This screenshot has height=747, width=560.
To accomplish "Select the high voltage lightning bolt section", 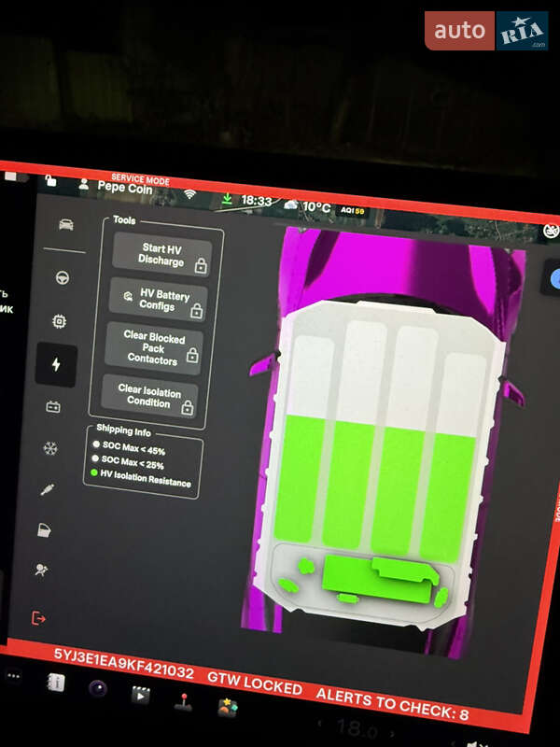I will click(x=56, y=364).
